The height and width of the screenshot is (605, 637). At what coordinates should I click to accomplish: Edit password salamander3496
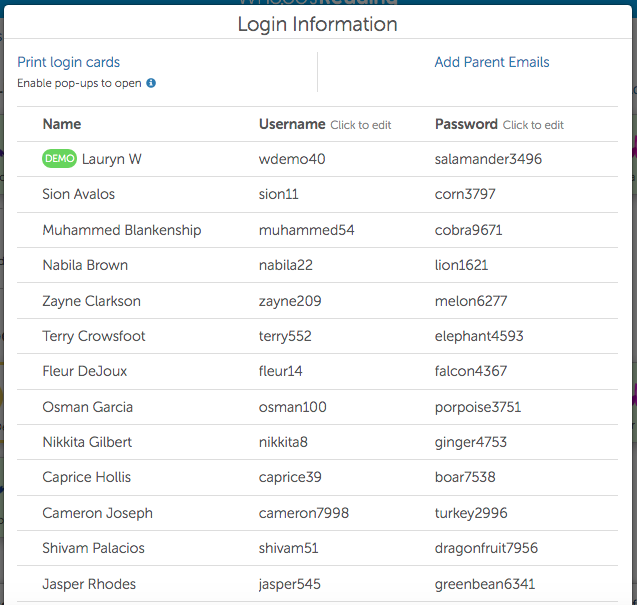tap(488, 159)
